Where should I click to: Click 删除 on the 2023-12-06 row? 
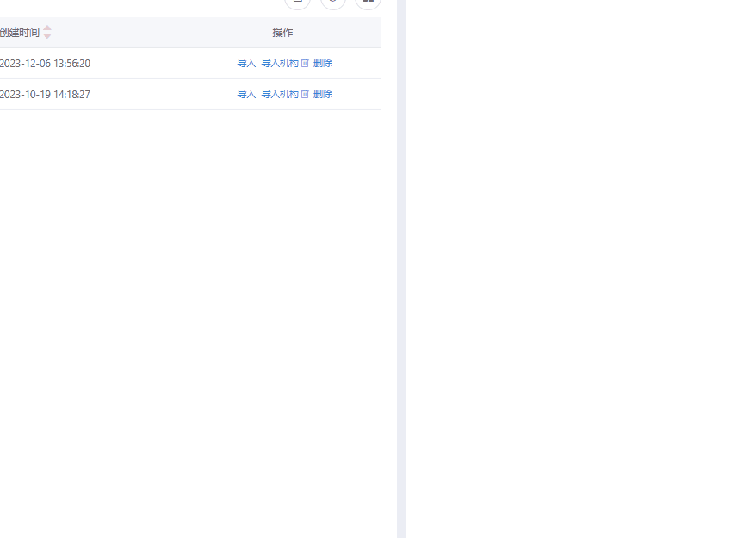[321, 63]
